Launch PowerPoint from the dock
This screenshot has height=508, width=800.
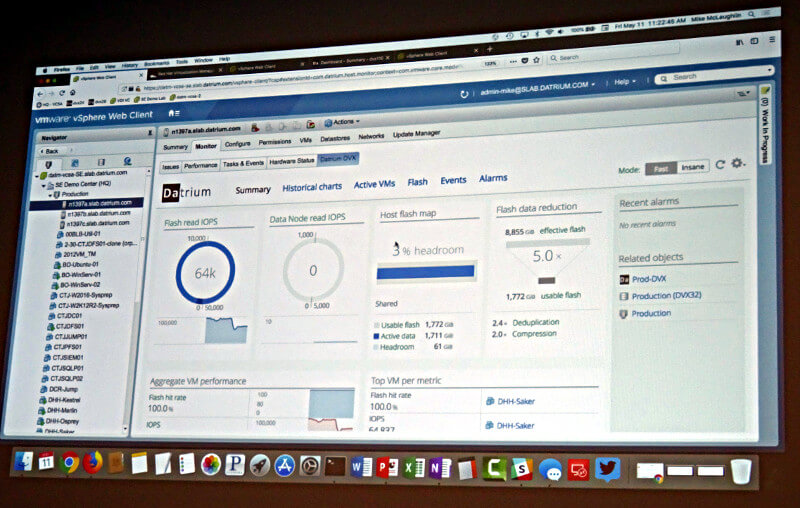pos(387,468)
